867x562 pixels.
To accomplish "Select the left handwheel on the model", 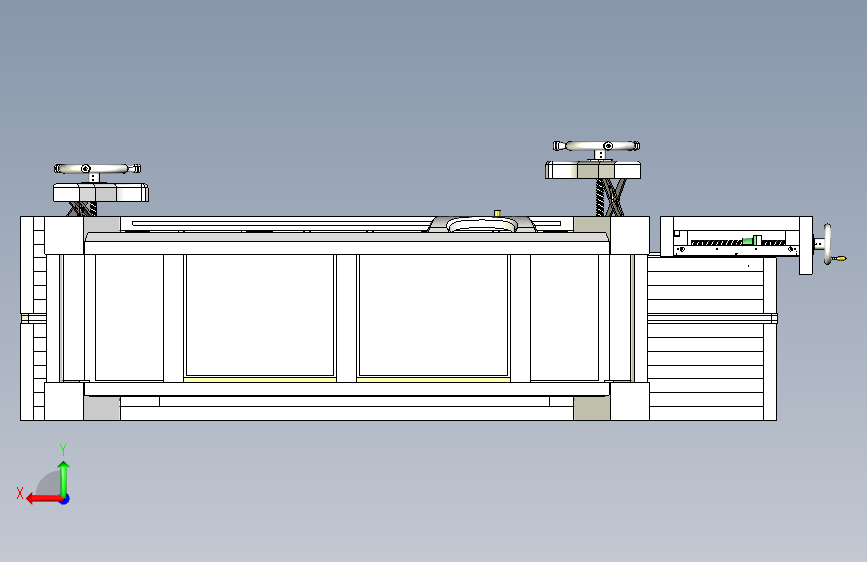I will [x=97, y=168].
